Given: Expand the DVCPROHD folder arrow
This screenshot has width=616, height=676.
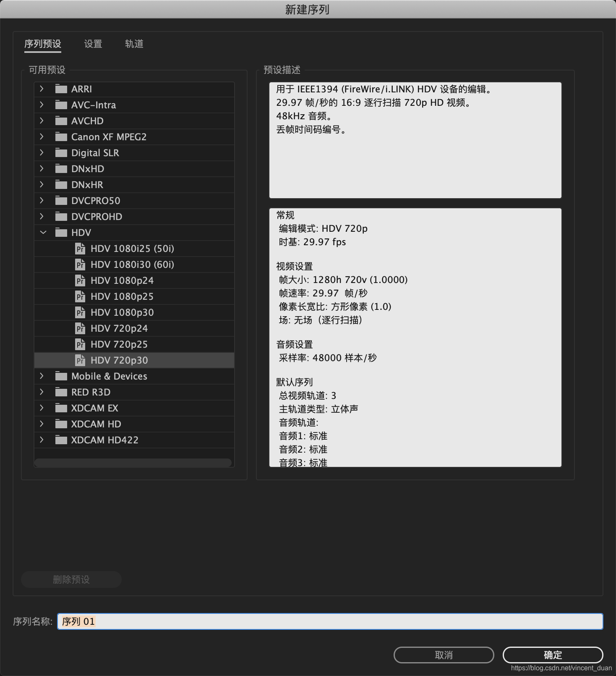Looking at the screenshot, I should pos(42,216).
